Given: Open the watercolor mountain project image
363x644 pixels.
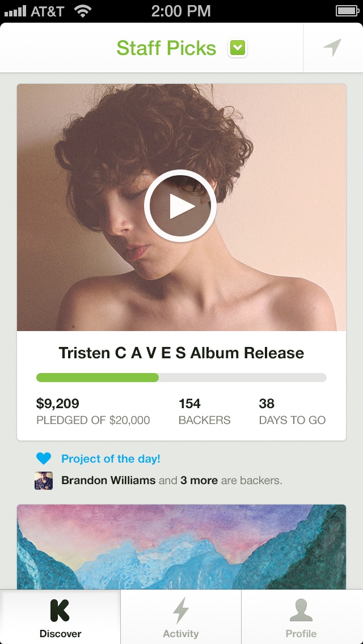Looking at the screenshot, I should point(181,546).
